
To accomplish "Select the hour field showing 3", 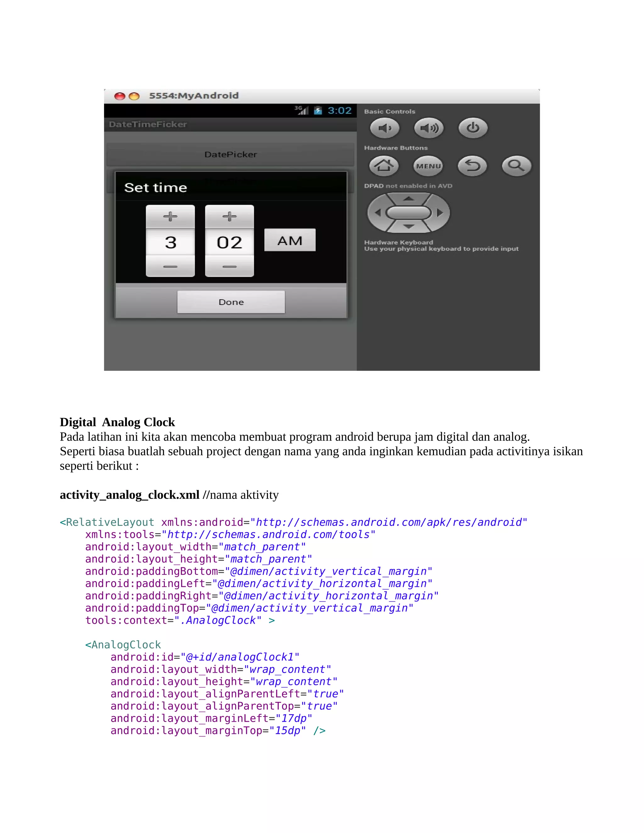I will click(170, 242).
